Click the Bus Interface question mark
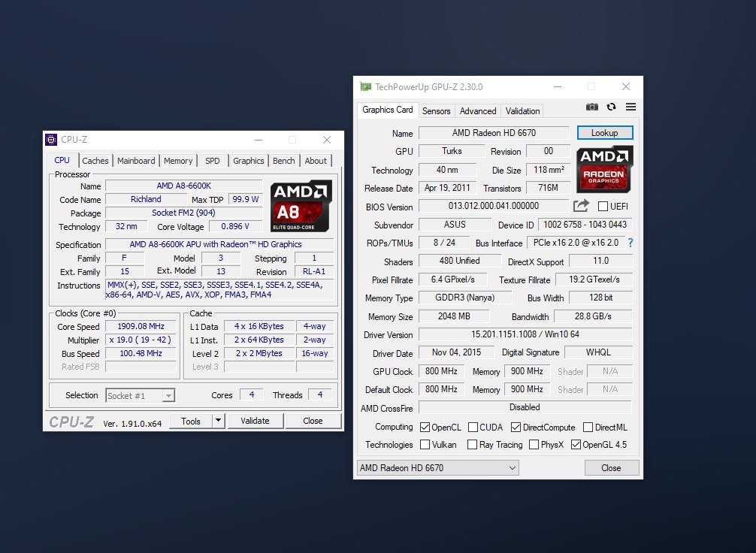 coord(631,243)
